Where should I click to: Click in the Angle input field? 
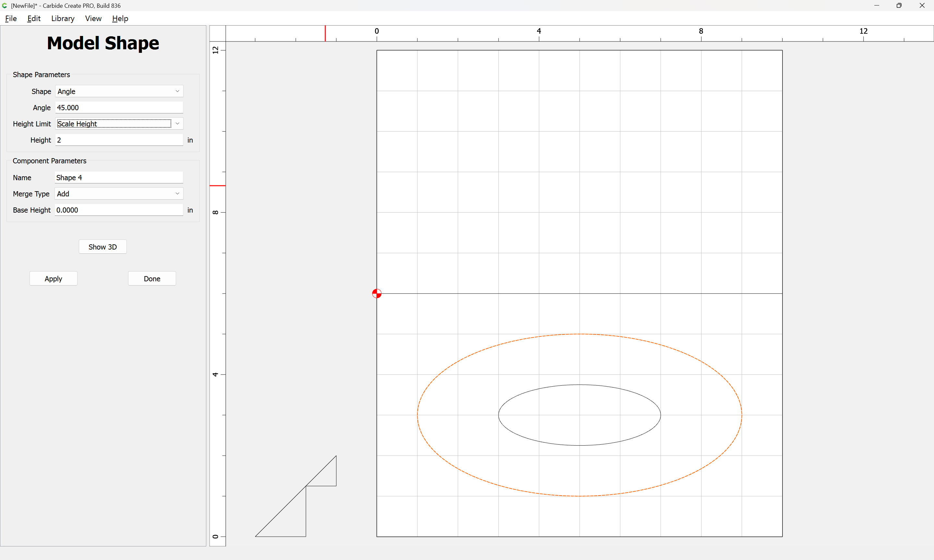[x=119, y=108]
